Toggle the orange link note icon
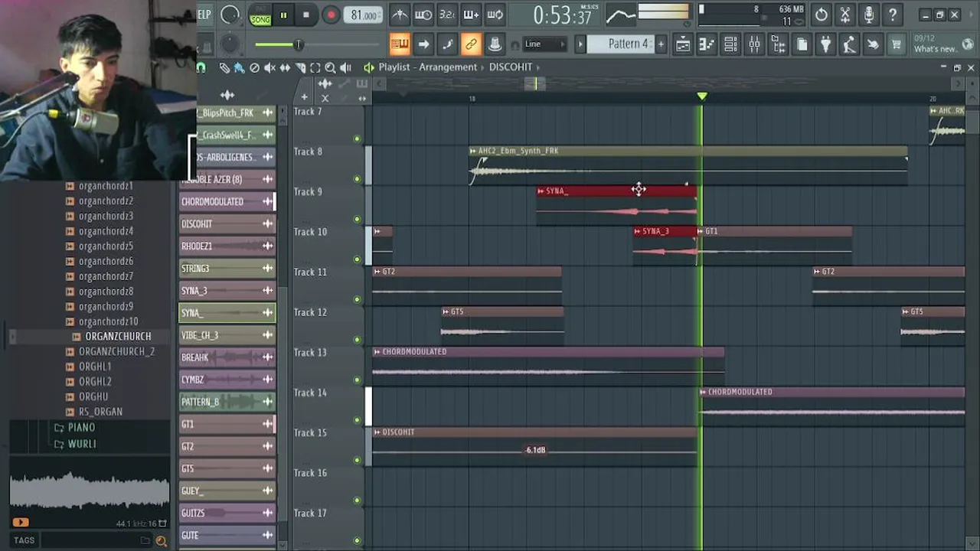Screen dimensions: 980x551 pyautogui.click(x=471, y=44)
